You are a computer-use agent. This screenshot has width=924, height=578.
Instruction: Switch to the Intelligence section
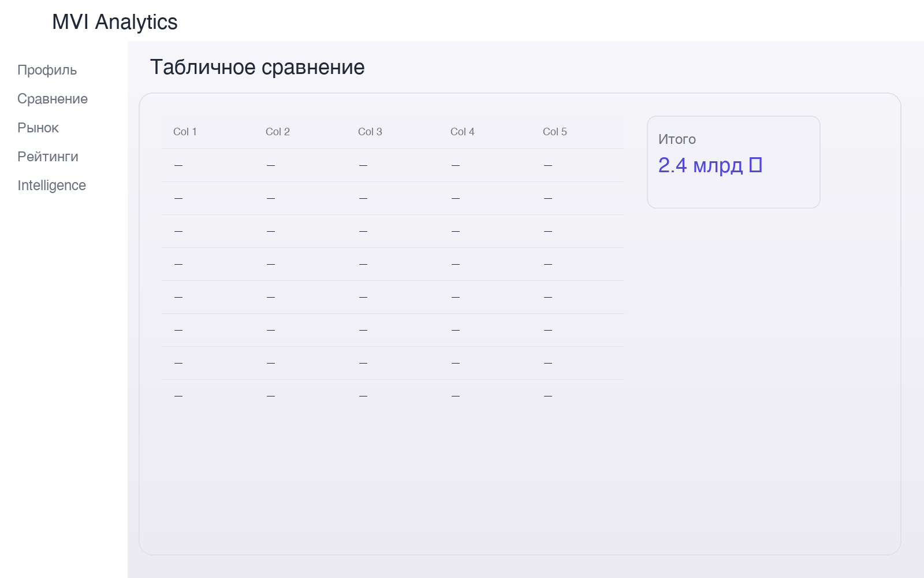pos(51,186)
